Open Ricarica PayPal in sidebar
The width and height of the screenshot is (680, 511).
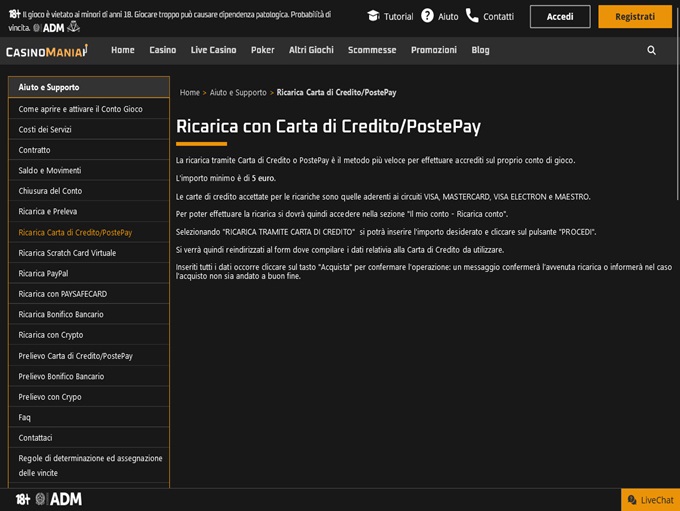[x=43, y=273]
